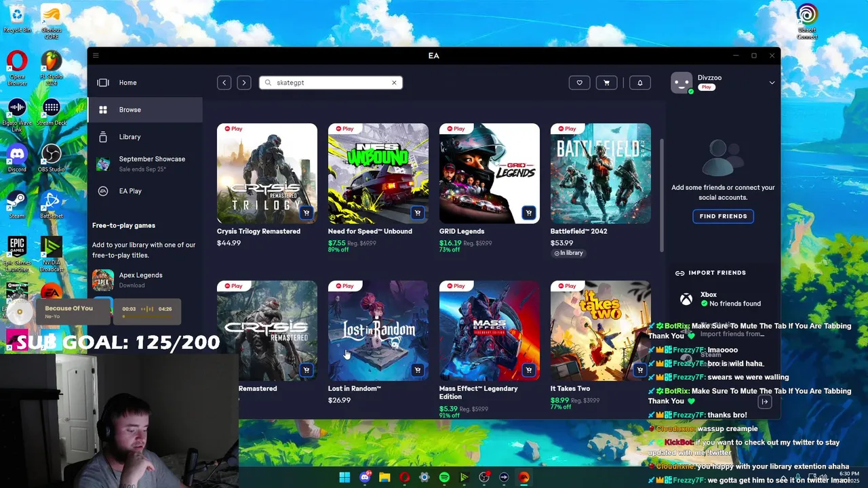Open September Showcase sale page
The height and width of the screenshot is (488, 868).
point(145,163)
